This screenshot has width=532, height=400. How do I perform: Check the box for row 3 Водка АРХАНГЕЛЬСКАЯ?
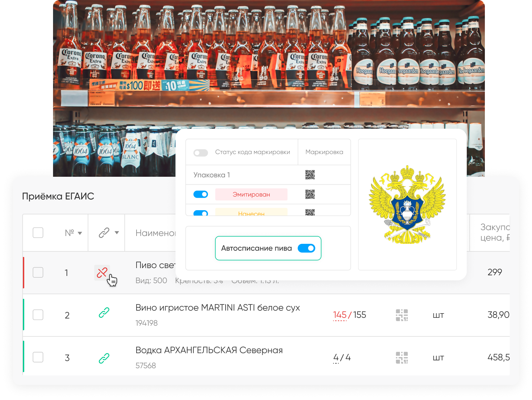[38, 357]
